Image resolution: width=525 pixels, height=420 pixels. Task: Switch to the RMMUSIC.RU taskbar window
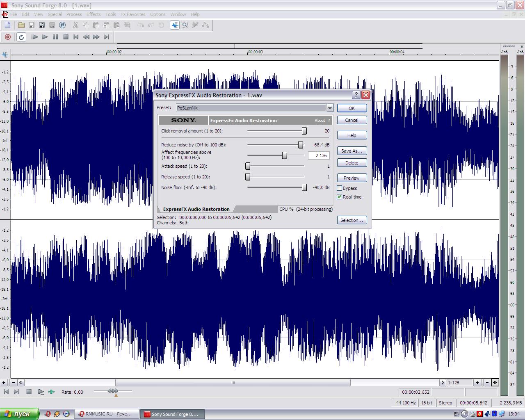105,414
